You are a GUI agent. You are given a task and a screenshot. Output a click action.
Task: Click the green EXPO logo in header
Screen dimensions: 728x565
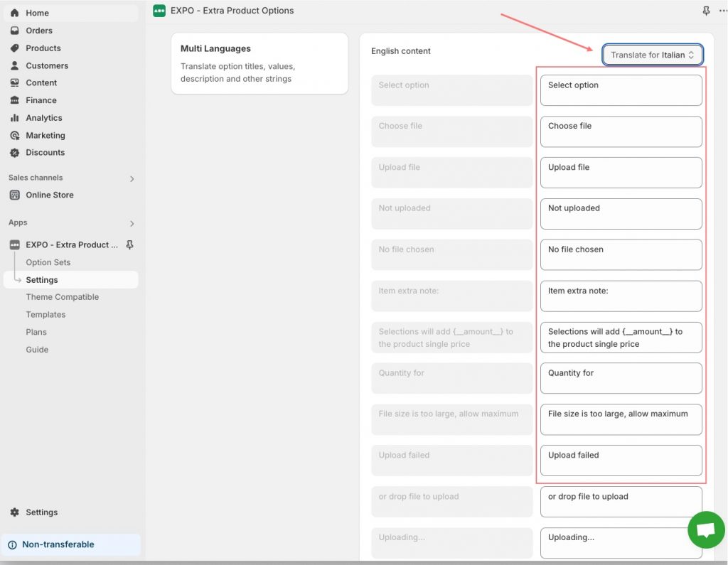pyautogui.click(x=159, y=11)
